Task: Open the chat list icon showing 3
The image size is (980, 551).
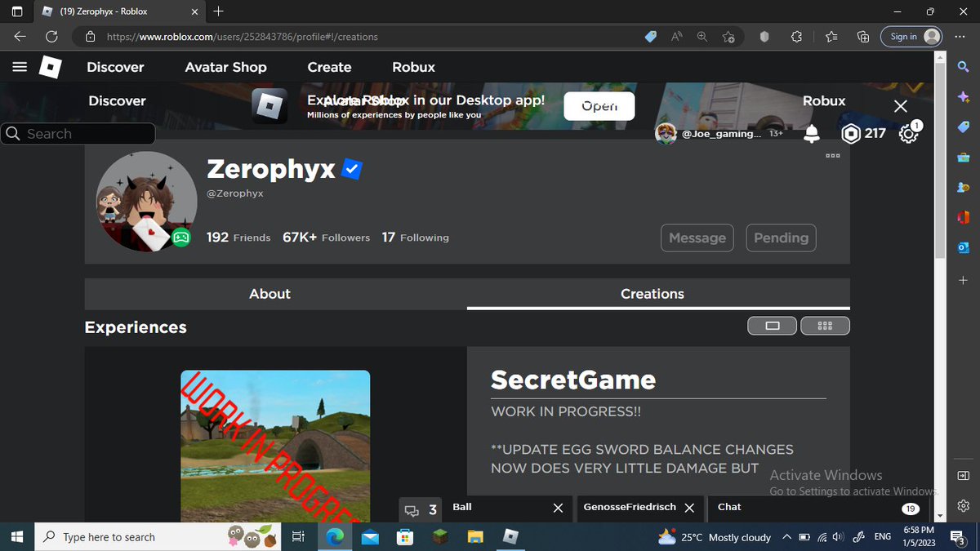Action: click(421, 509)
